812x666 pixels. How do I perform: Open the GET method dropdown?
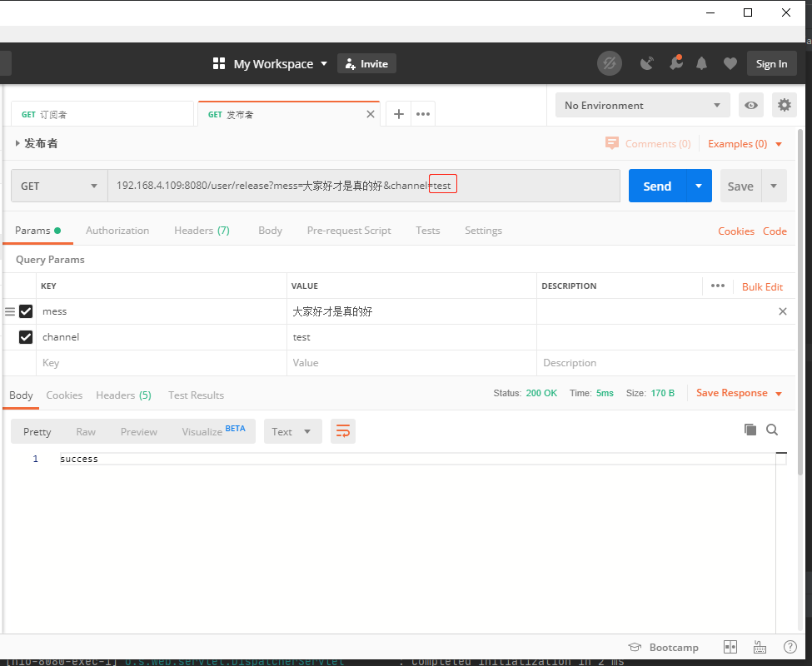(x=58, y=186)
